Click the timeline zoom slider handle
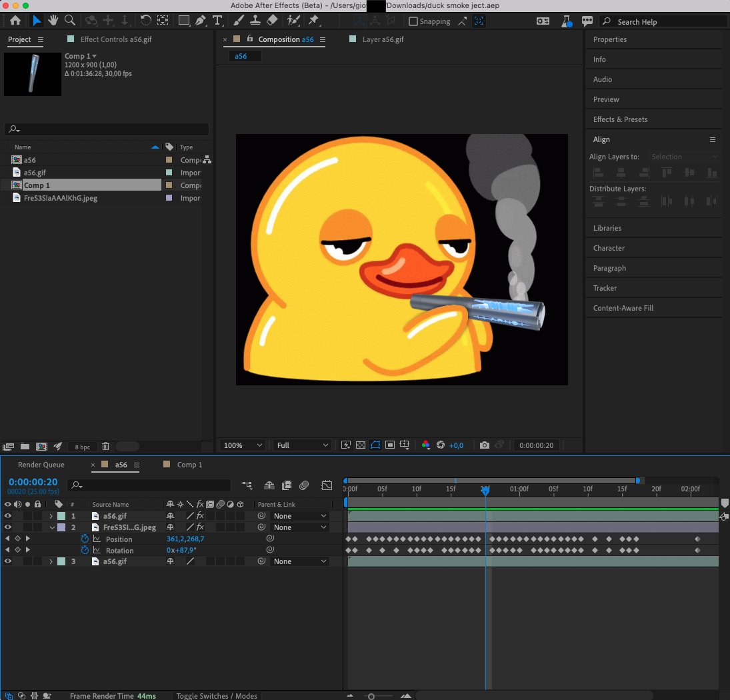The image size is (730, 700). coord(371,696)
